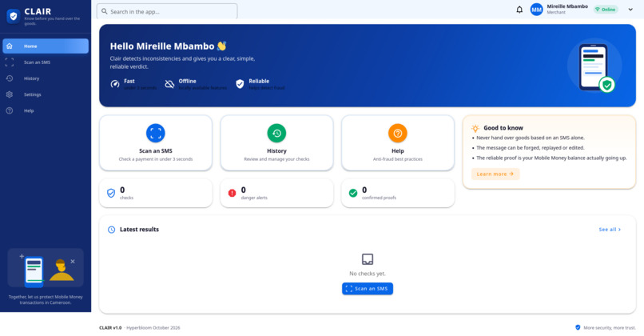Click the blue Scan an SMS card icon
Screen dimensions: 644x336
click(156, 133)
